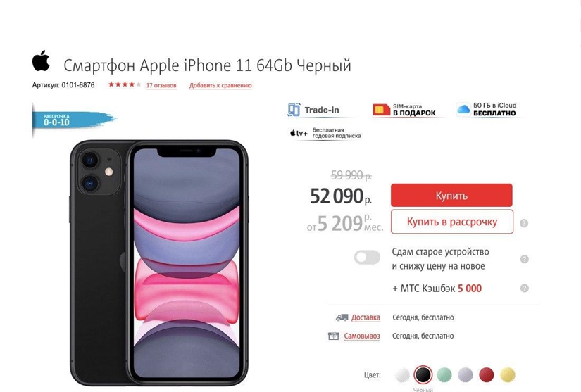Select the green color swatch
This screenshot has width=581, height=392.
[x=444, y=374]
